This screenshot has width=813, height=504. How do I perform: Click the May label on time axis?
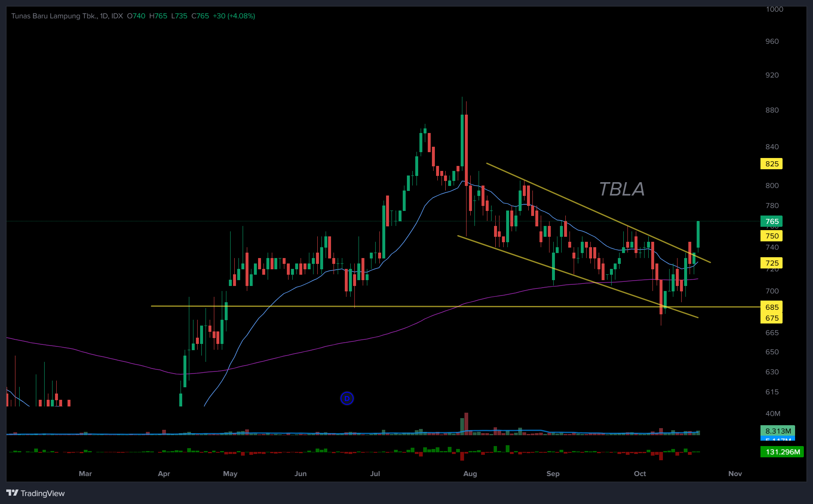point(230,474)
